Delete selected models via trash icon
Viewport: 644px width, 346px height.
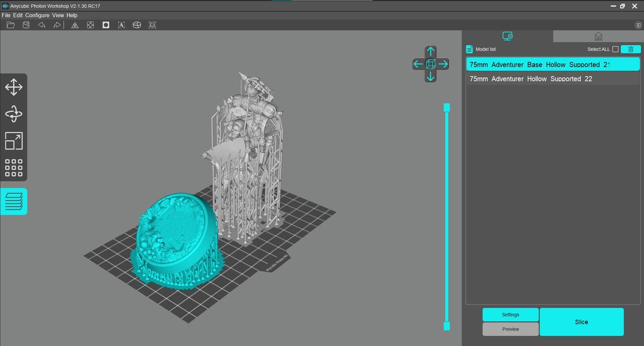630,49
